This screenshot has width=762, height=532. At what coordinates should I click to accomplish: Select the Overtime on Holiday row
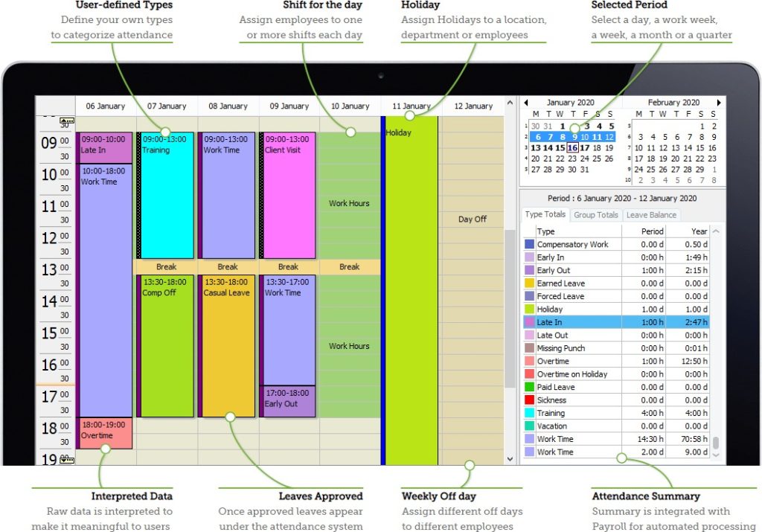[x=571, y=374]
